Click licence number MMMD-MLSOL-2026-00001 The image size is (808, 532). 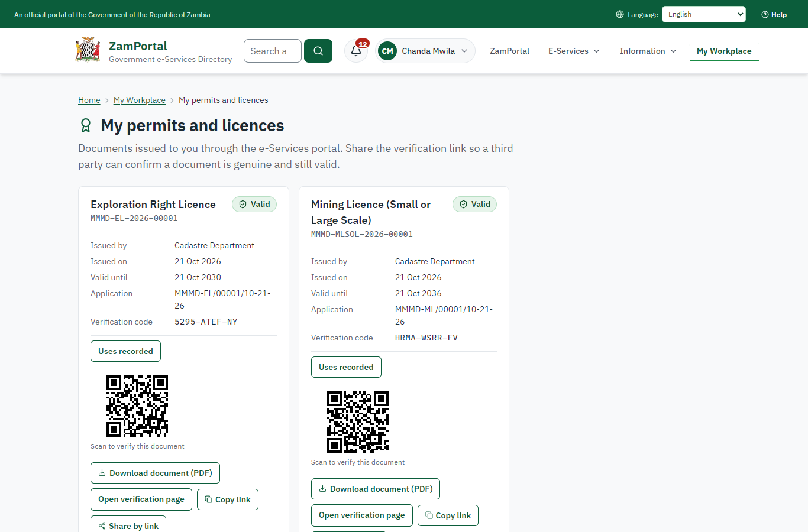click(x=362, y=234)
